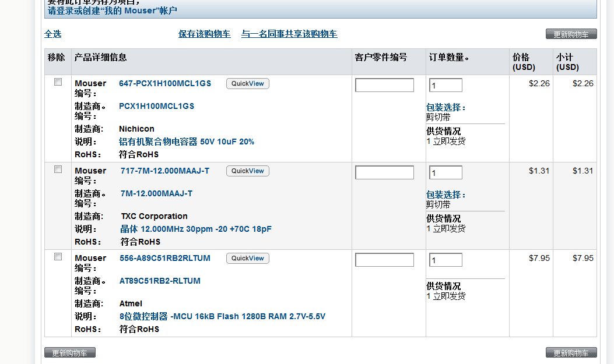Screen dimensions: 614x364
Task: Open Mouser part 556-A89C51RB2RLTUM link
Action: click(x=165, y=258)
